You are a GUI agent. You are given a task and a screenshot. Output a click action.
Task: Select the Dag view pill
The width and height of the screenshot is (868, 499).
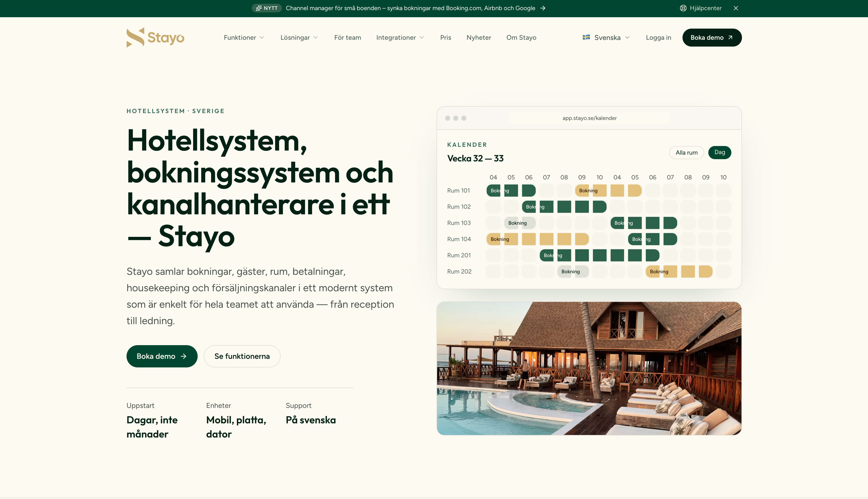pos(720,152)
